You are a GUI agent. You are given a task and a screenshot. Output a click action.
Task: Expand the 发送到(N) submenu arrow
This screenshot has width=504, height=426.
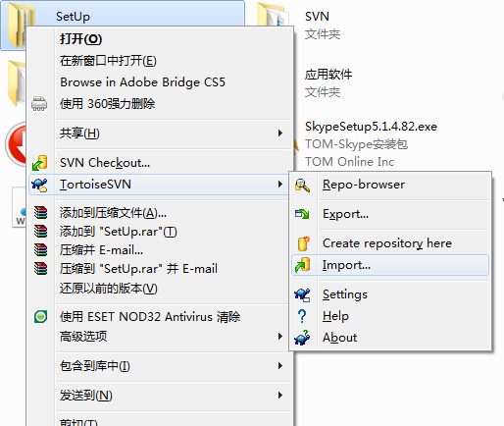tap(280, 396)
